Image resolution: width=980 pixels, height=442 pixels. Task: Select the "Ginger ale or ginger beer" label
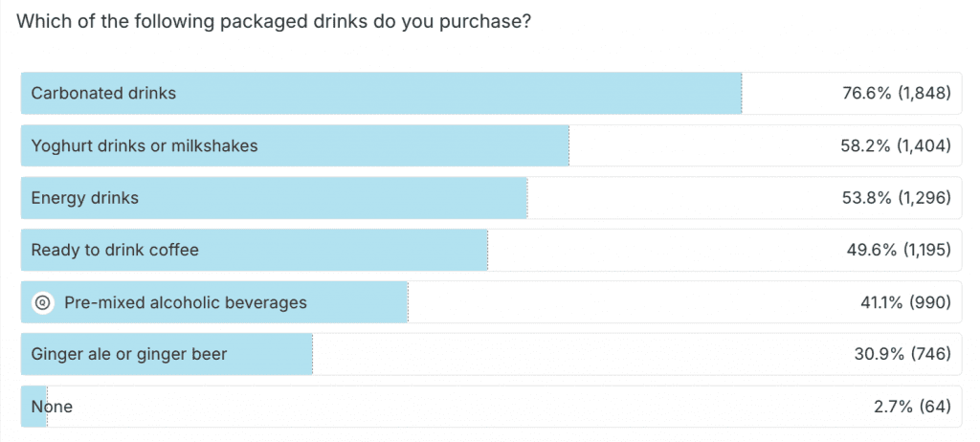point(129,354)
